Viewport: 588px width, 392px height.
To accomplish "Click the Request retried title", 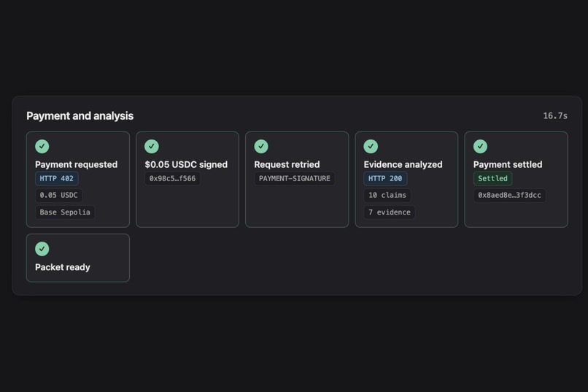I will pos(287,164).
